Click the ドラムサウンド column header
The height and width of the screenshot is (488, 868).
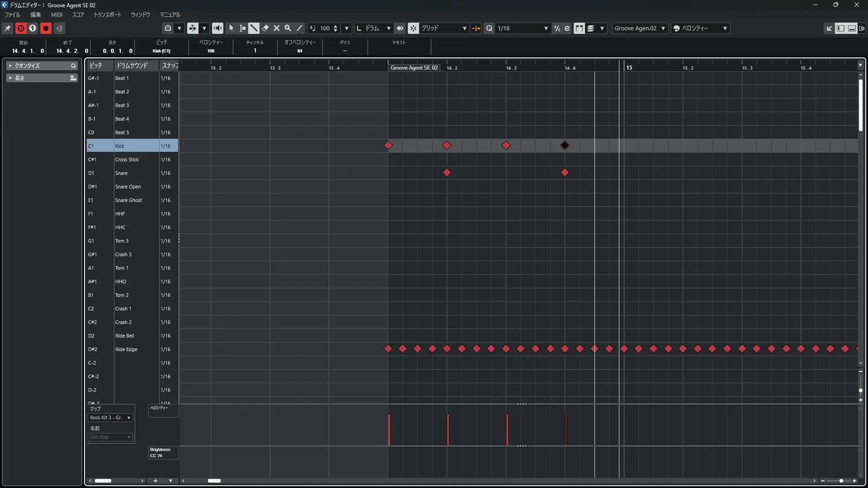[132, 66]
